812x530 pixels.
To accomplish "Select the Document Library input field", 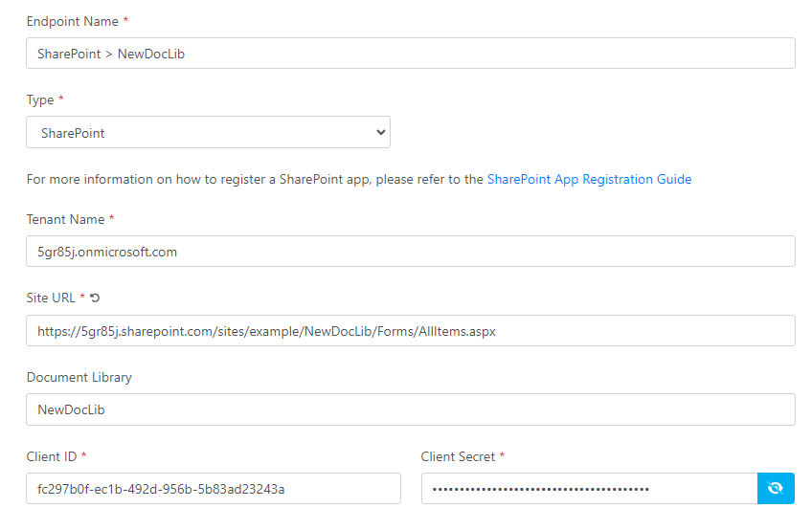I will (x=410, y=409).
